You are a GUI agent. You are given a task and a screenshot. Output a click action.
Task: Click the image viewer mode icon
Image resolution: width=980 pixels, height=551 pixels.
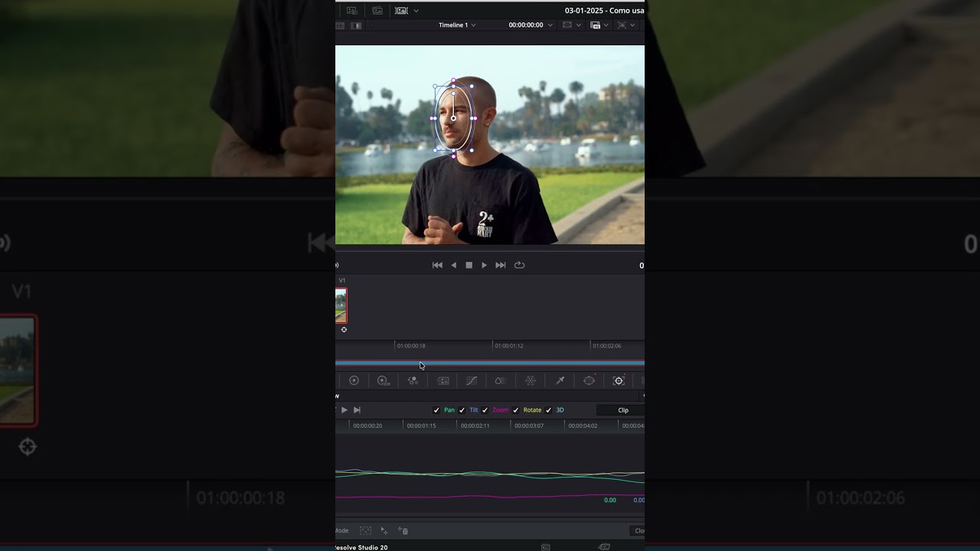401,11
